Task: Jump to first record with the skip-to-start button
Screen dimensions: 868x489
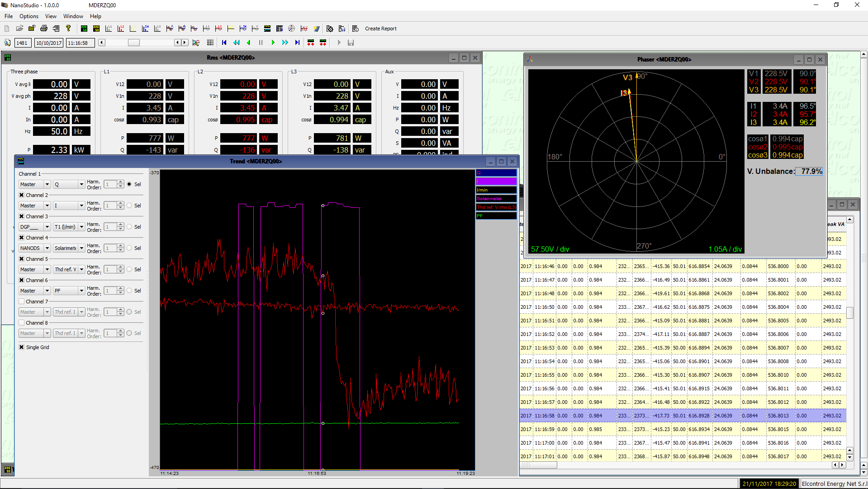Action: [x=224, y=43]
